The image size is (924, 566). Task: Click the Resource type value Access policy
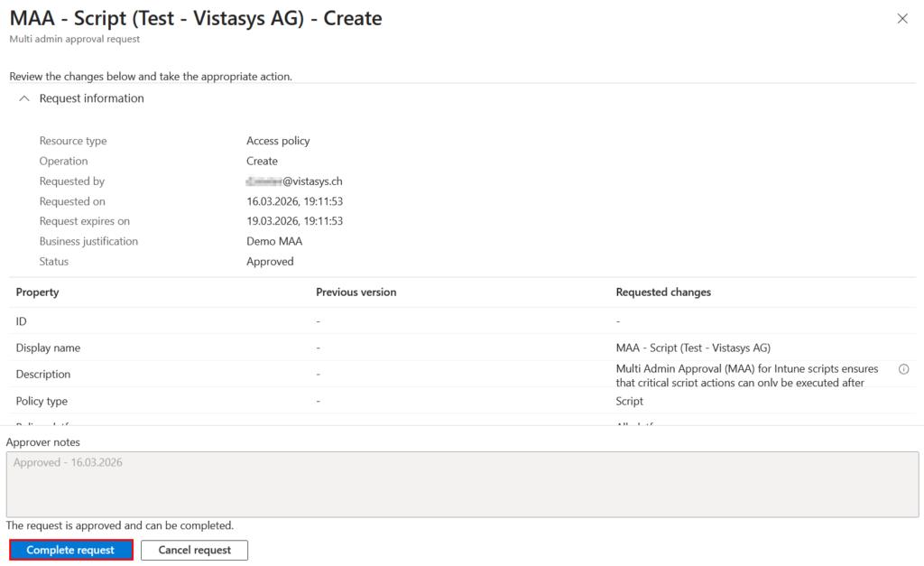point(279,141)
